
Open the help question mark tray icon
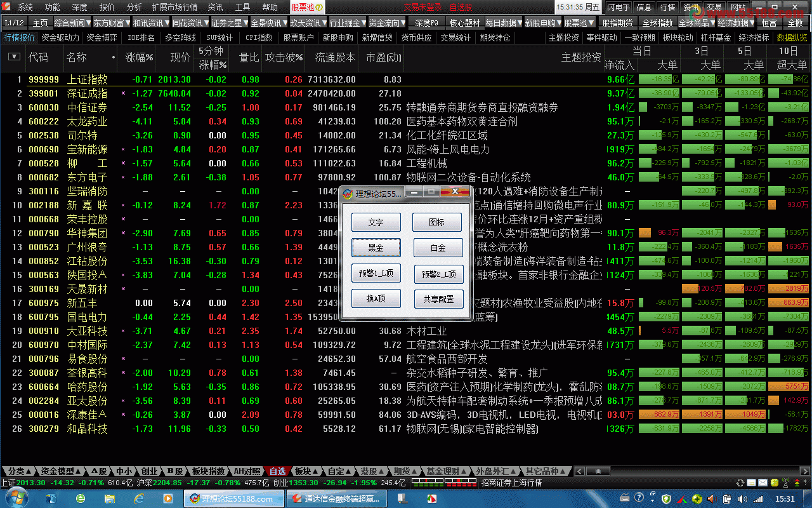coord(639,497)
